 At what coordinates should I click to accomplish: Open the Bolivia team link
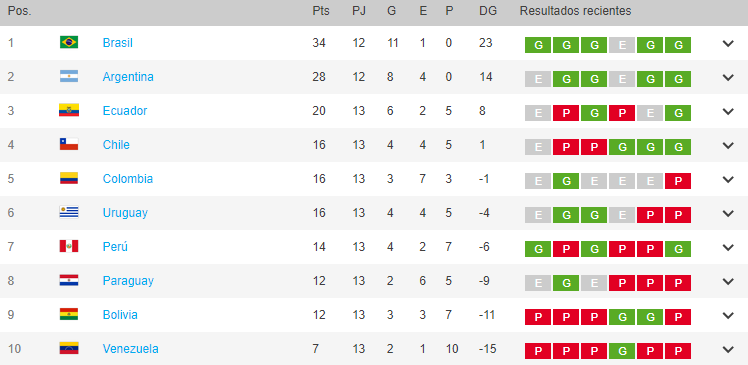[x=120, y=315]
